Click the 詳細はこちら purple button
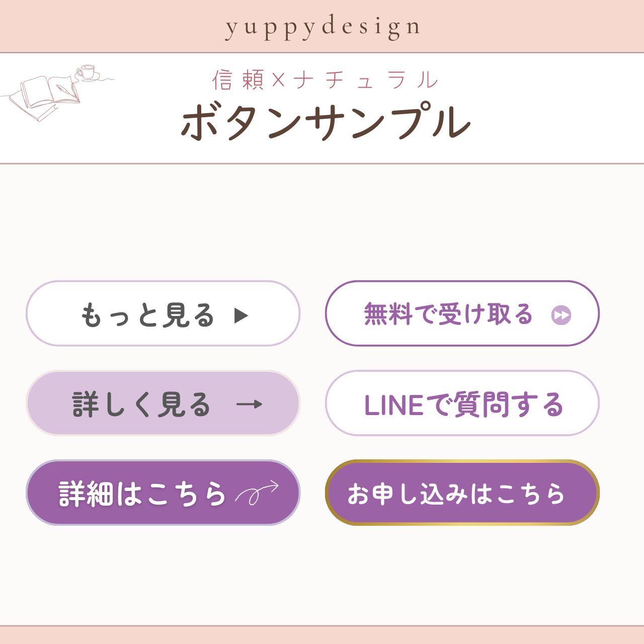 click(163, 493)
